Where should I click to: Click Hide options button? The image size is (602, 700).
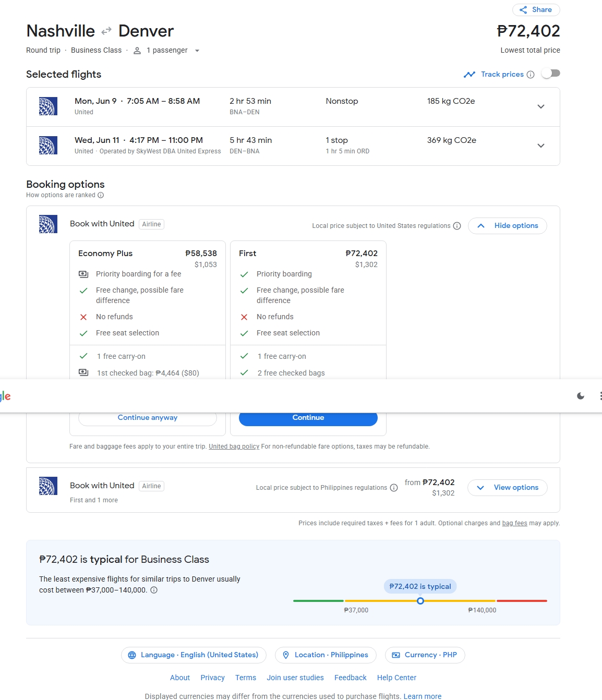508,226
